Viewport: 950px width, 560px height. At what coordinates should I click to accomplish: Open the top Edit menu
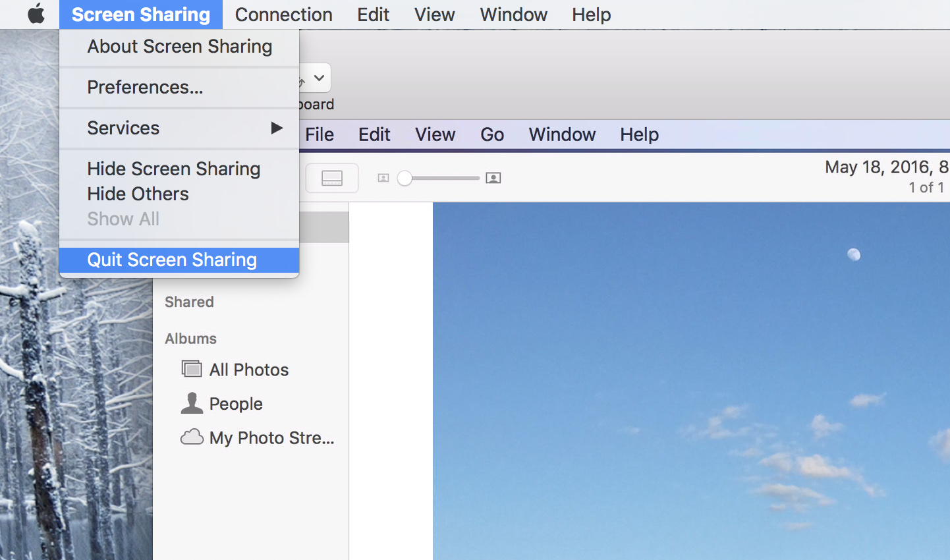coord(373,14)
